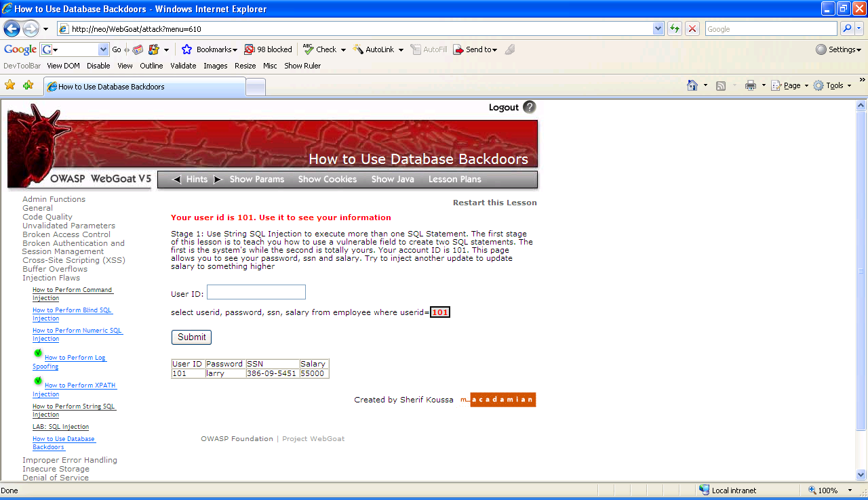Image resolution: width=868 pixels, height=500 pixels.
Task: Click the page vertical scrollbar down arrow
Action: pyautogui.click(x=861, y=475)
